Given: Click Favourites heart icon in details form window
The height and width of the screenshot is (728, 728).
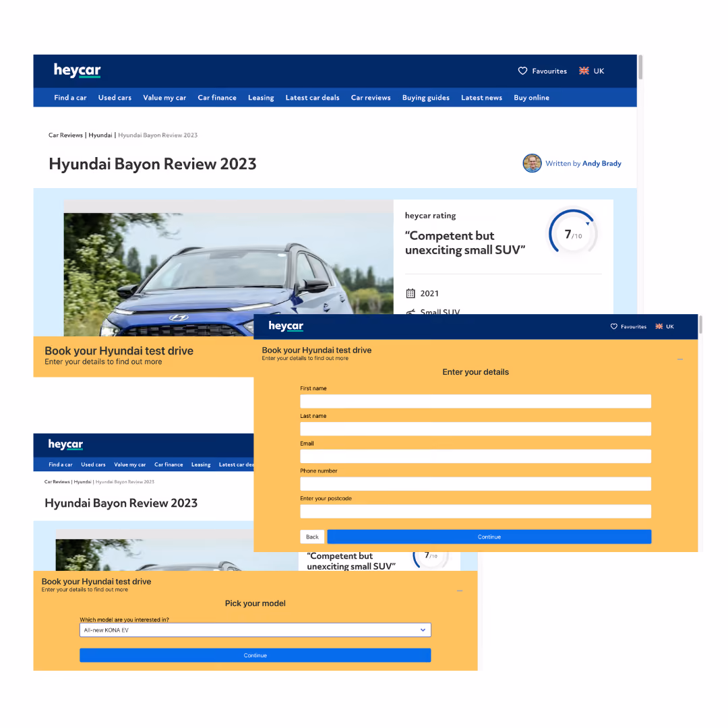Looking at the screenshot, I should (x=614, y=327).
